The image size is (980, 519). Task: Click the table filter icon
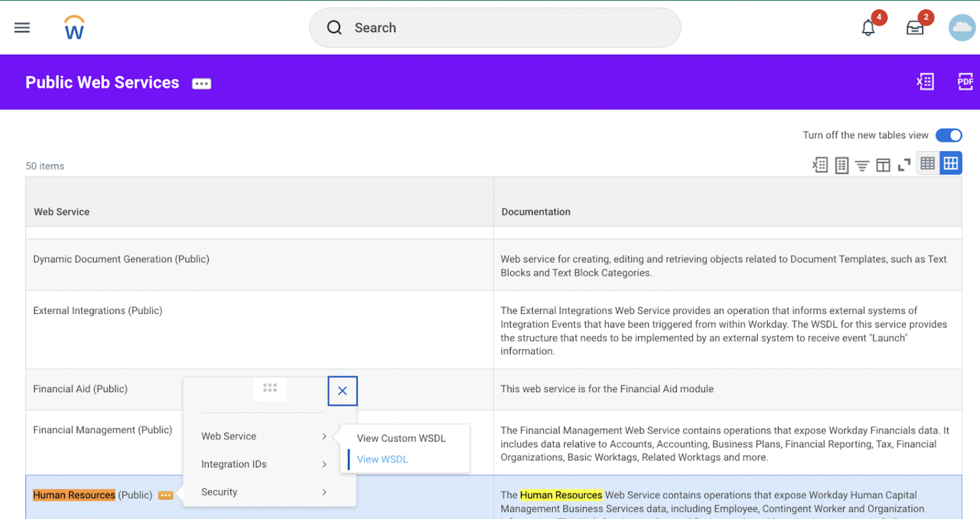pyautogui.click(x=862, y=165)
